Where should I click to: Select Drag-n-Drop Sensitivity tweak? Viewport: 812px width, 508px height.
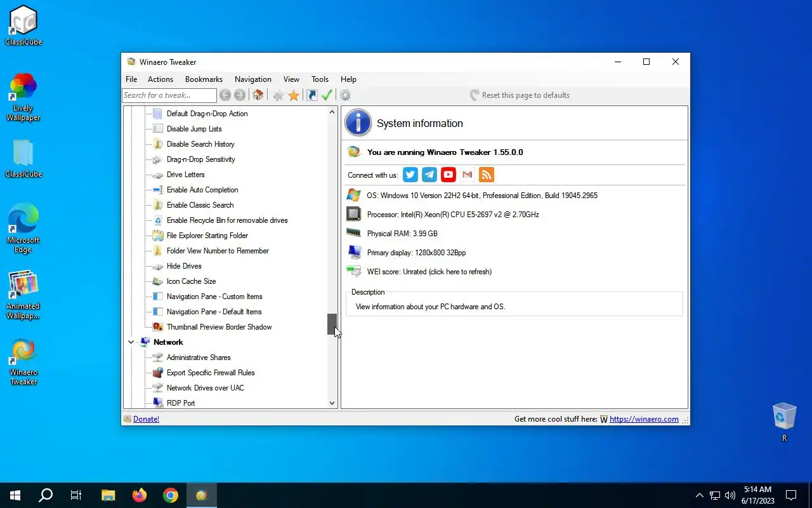pos(200,159)
